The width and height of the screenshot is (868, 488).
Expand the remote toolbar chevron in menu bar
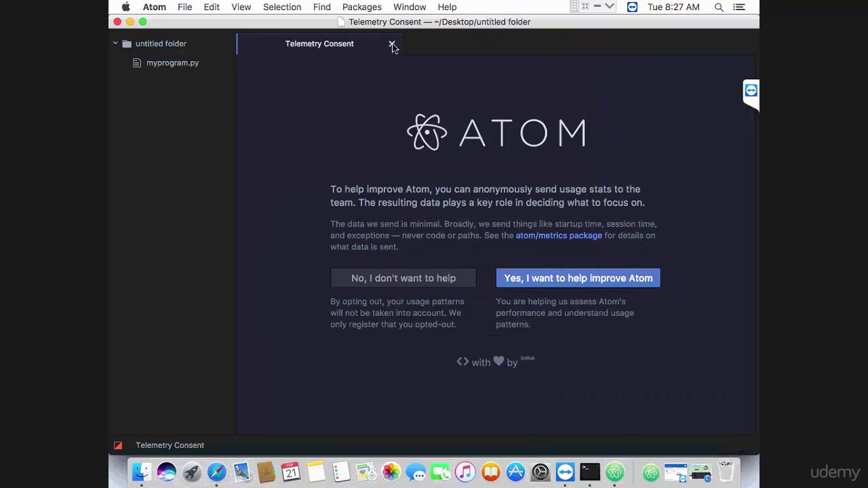point(609,7)
